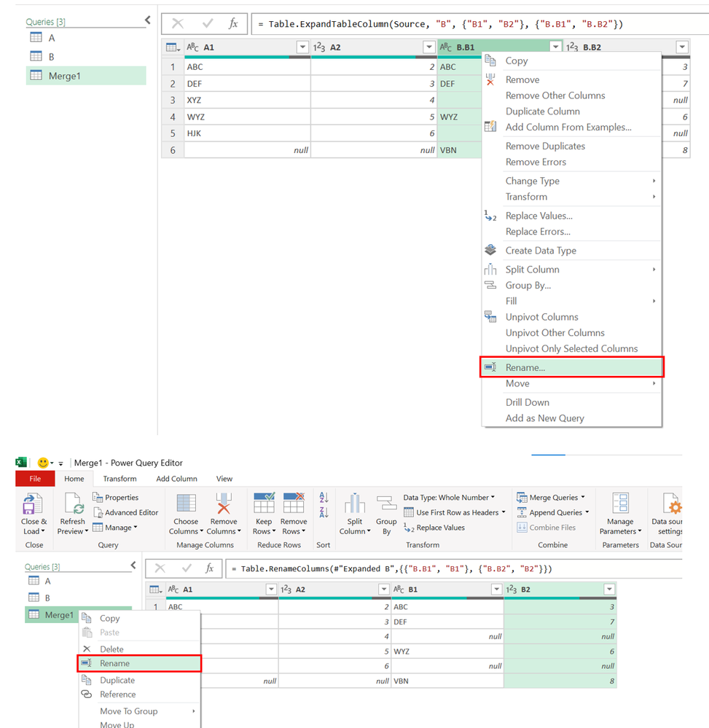Select query A in the upper Queries list

52,38
